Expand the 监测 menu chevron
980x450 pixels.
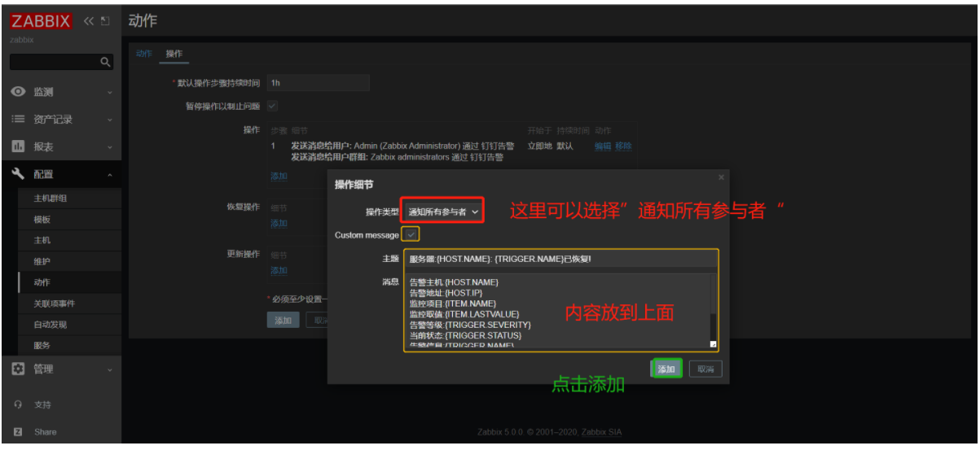(109, 93)
